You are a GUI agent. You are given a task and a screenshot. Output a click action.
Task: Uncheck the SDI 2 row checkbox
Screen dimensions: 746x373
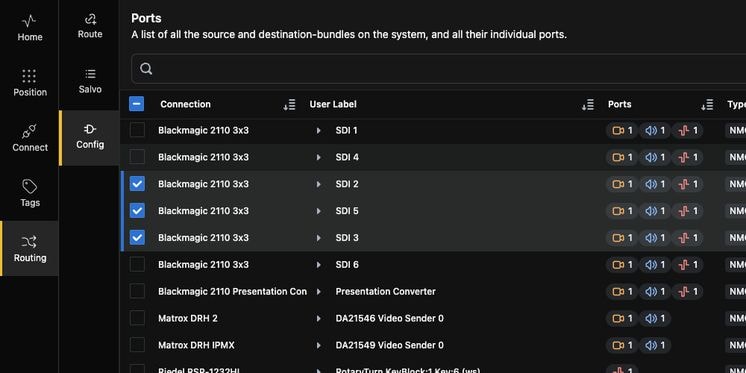point(137,184)
